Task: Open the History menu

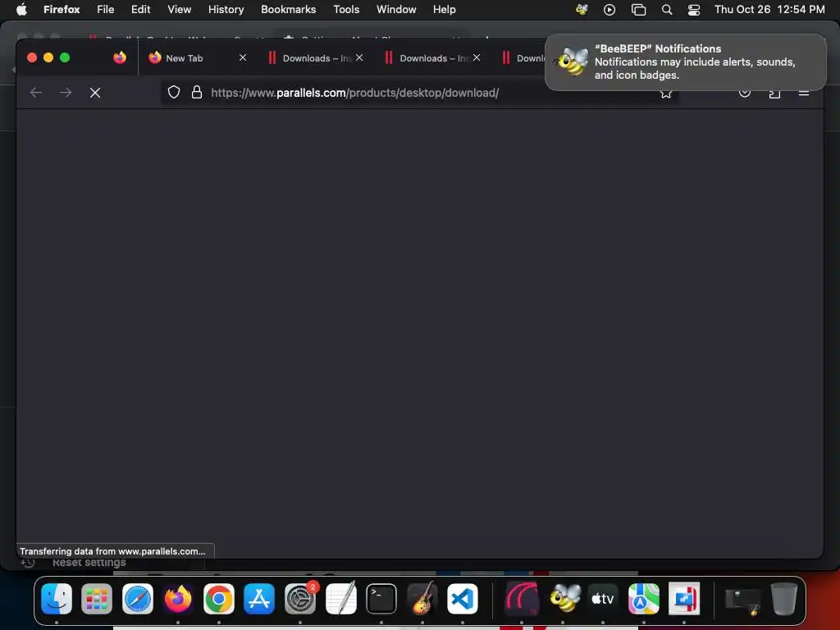Action: click(x=226, y=9)
